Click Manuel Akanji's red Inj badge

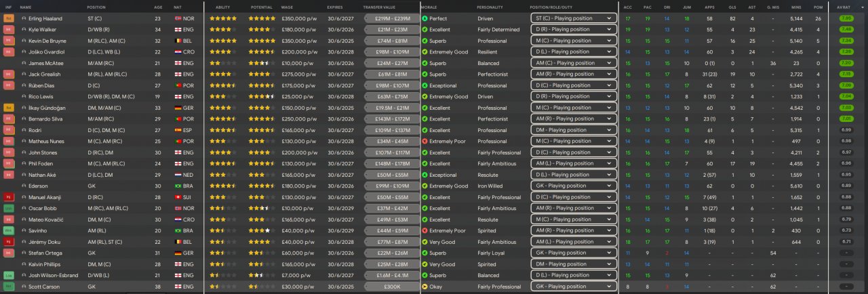9,197
